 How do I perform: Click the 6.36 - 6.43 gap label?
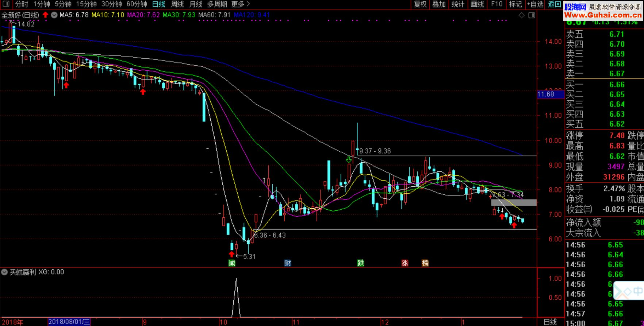coord(270,235)
